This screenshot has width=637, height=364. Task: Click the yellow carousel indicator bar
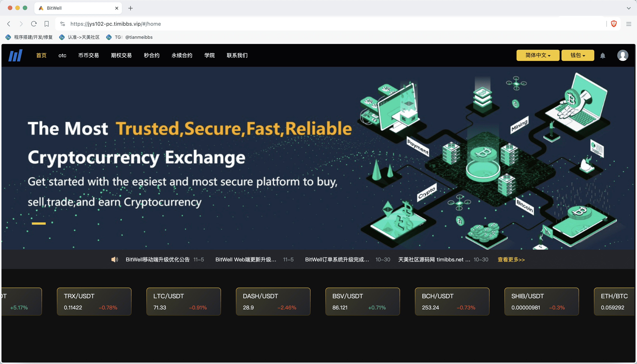tap(39, 224)
